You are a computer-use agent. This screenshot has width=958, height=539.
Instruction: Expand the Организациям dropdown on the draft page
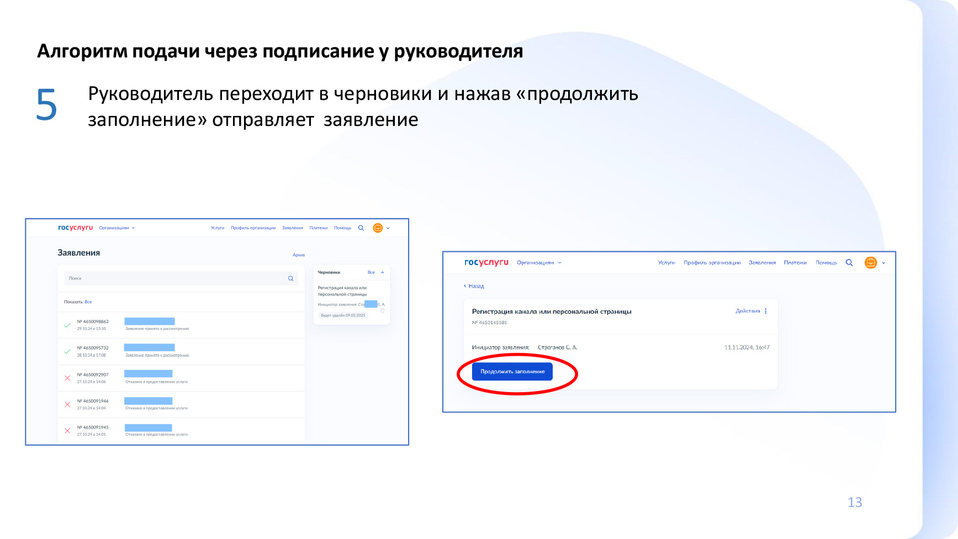(538, 263)
